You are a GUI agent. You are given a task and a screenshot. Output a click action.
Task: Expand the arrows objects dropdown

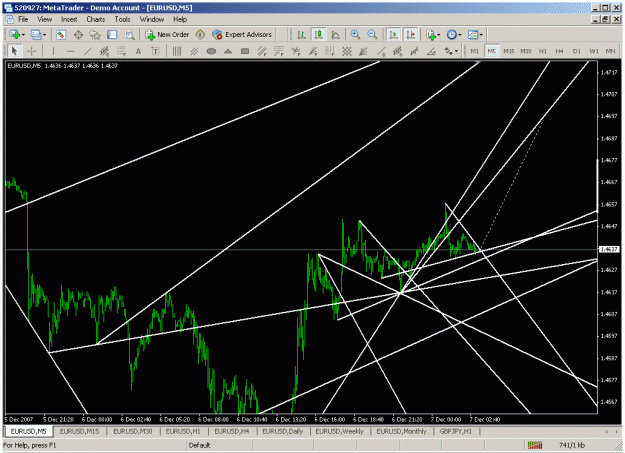pos(456,51)
